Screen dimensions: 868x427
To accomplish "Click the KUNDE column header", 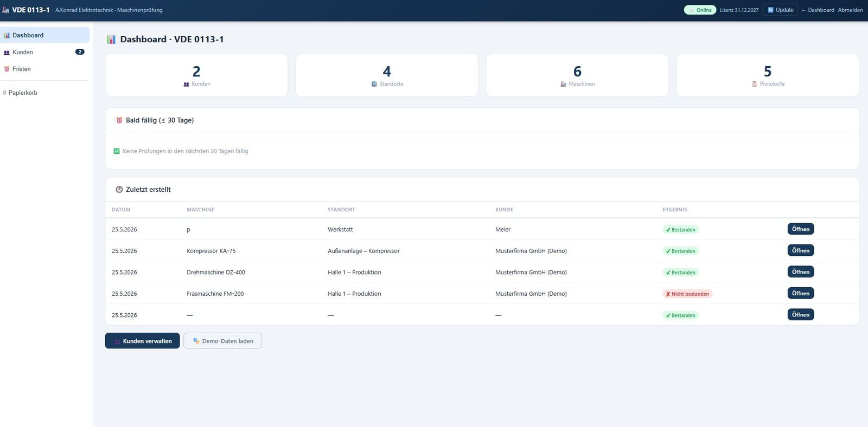I will point(504,210).
